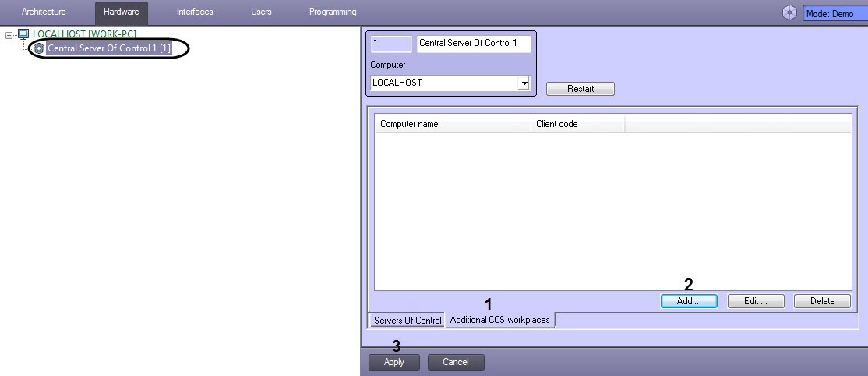Click the LOCALHOST computer monitor icon
Image resolution: width=868 pixels, height=376 pixels.
point(23,35)
